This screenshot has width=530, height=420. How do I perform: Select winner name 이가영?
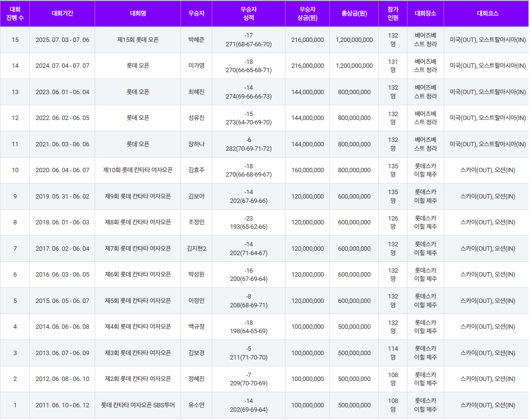196,66
